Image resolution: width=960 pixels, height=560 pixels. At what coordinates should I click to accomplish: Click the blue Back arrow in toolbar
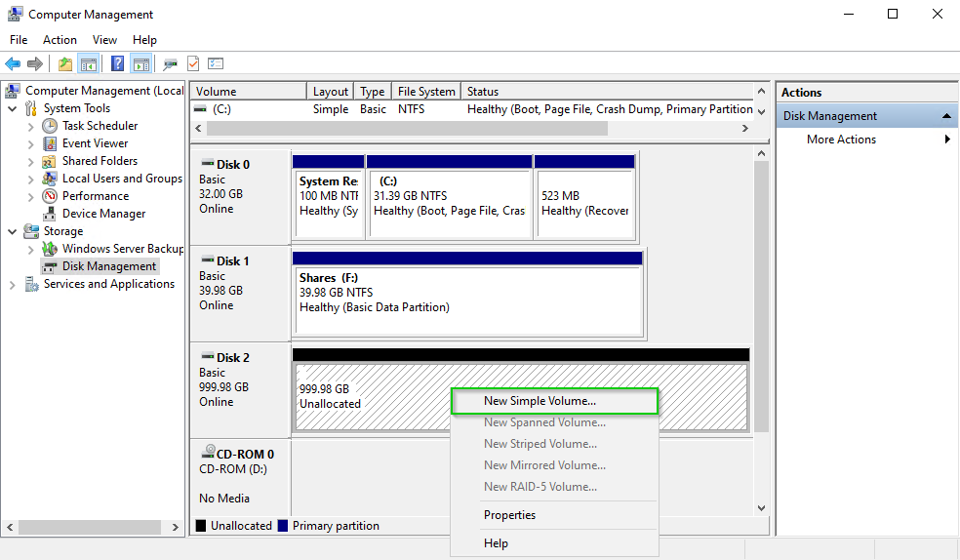pos(13,64)
